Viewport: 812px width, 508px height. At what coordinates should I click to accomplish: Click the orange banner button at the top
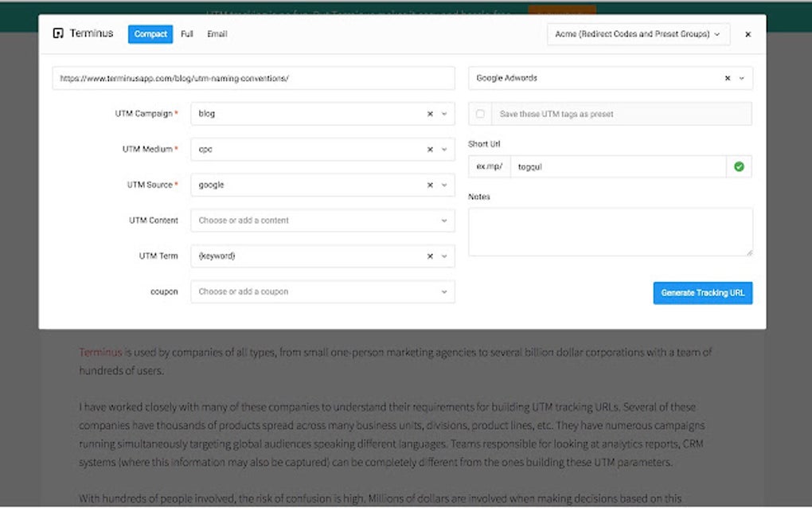[561, 11]
